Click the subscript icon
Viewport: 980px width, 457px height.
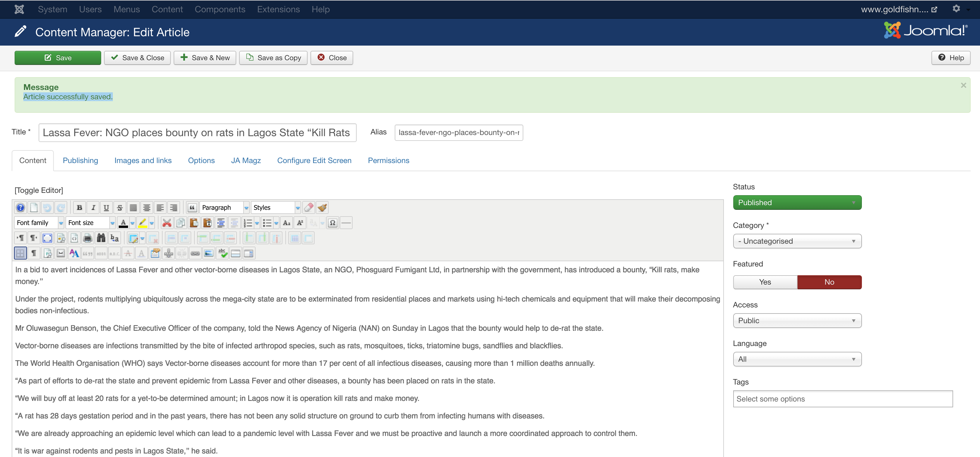point(287,223)
